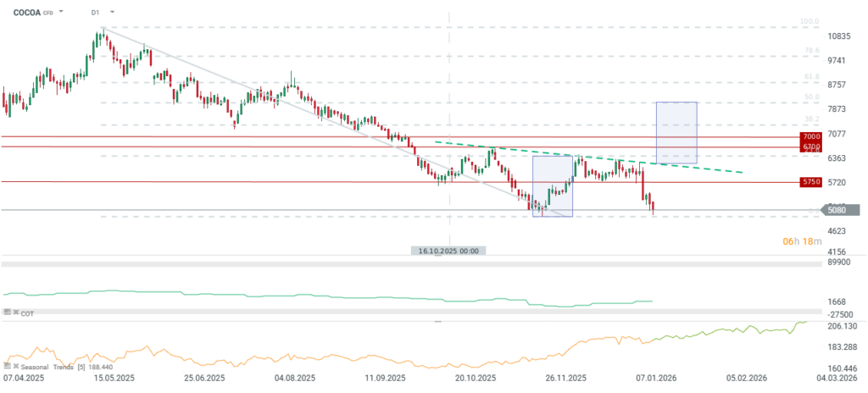The height and width of the screenshot is (393, 868).
Task: Select the 6700 price level tag
Action: [811, 147]
